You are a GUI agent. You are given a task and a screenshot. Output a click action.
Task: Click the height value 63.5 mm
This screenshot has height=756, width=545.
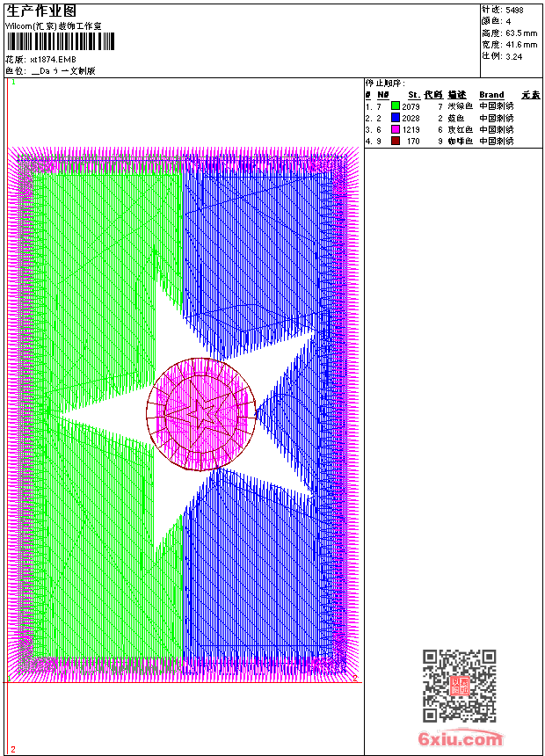[521, 33]
